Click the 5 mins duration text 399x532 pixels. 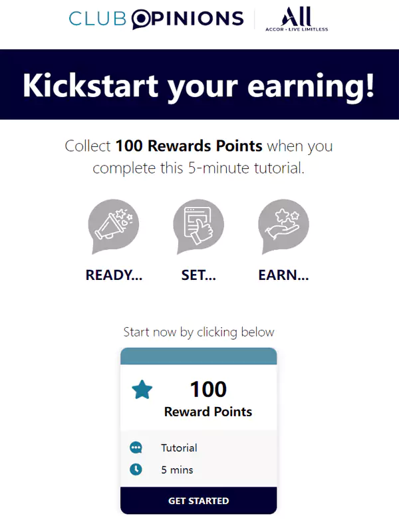click(x=177, y=469)
